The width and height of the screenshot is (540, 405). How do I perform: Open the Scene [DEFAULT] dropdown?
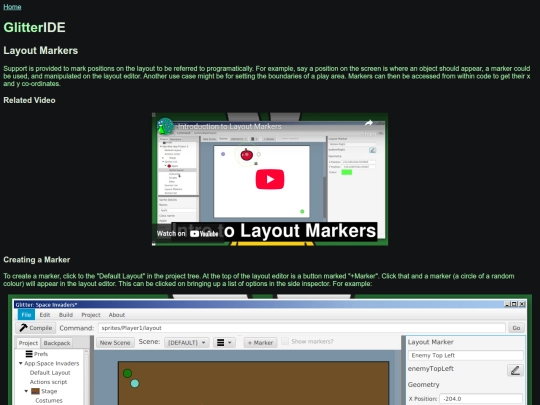pos(187,343)
